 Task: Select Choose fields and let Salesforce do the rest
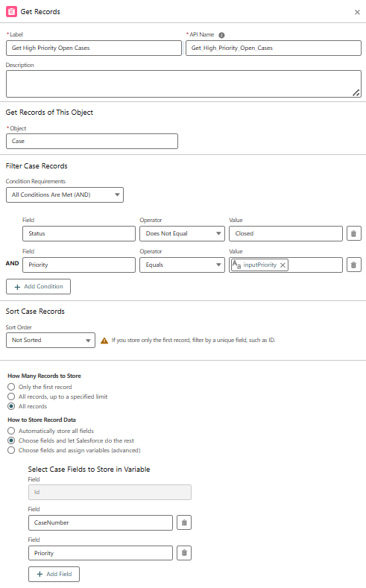11,440
